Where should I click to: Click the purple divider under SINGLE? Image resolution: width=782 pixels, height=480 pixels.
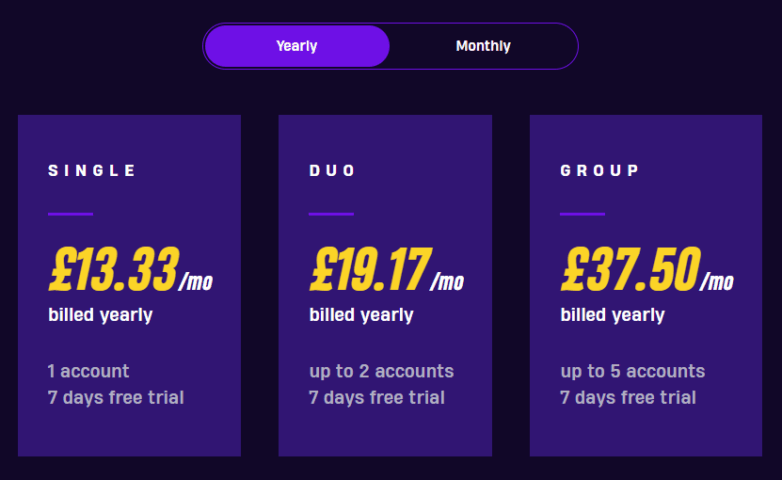click(70, 213)
